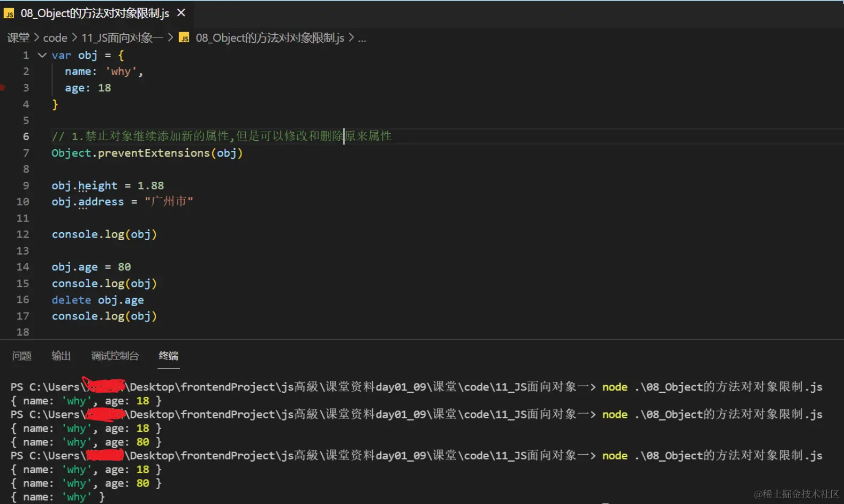Click preventExtensions in the Object call

(x=154, y=153)
